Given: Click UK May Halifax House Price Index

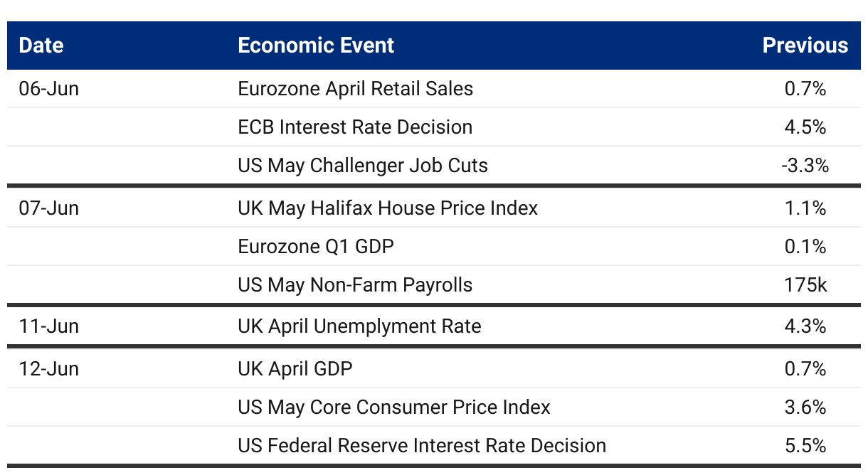Looking at the screenshot, I should [x=388, y=208].
